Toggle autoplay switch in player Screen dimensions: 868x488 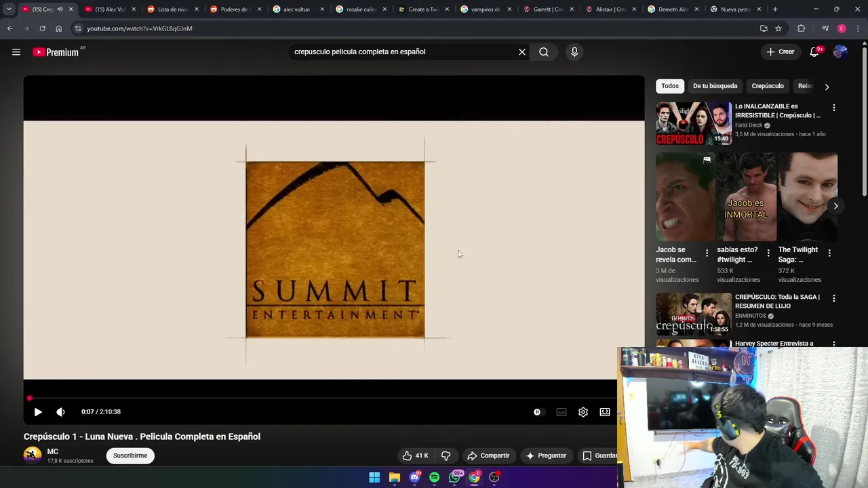(x=537, y=411)
